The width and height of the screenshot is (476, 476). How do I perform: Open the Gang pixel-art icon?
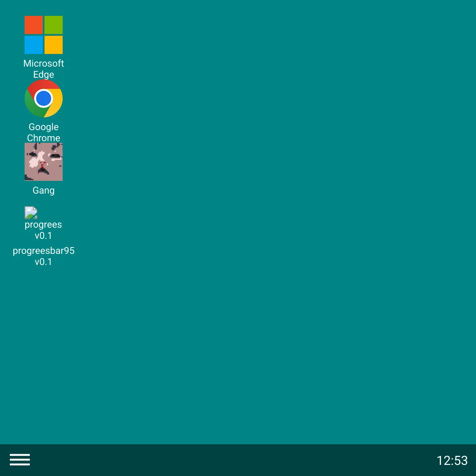(44, 162)
